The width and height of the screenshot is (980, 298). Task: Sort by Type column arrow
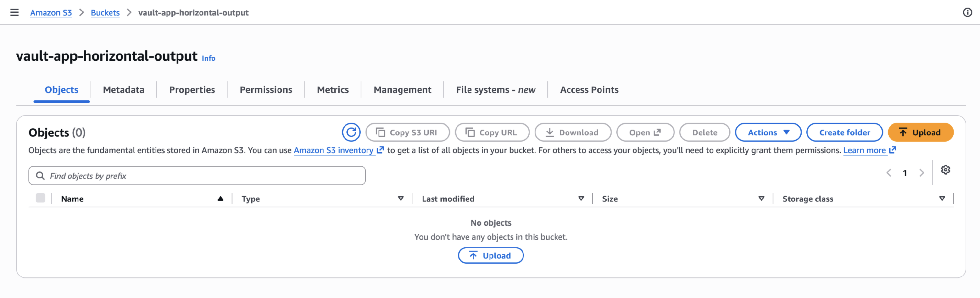(x=401, y=199)
